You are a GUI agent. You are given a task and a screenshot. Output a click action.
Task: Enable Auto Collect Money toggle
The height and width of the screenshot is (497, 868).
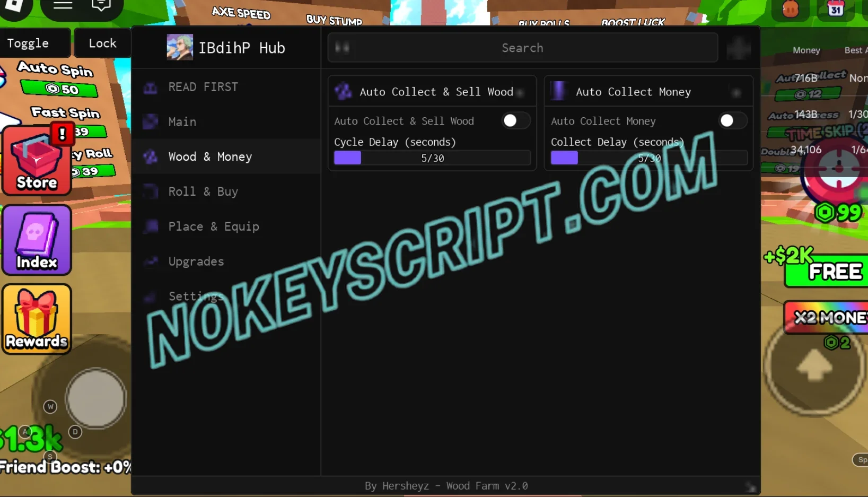click(x=733, y=121)
